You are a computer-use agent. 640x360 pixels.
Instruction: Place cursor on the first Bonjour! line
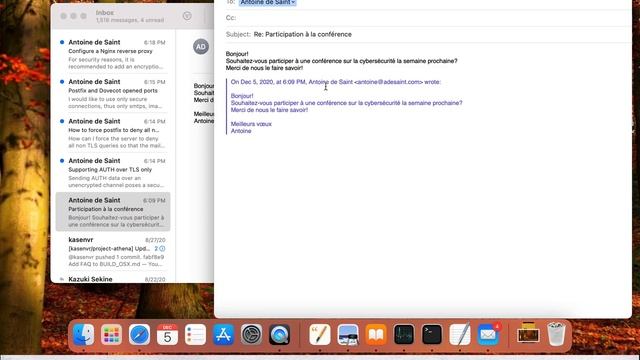(x=237, y=54)
